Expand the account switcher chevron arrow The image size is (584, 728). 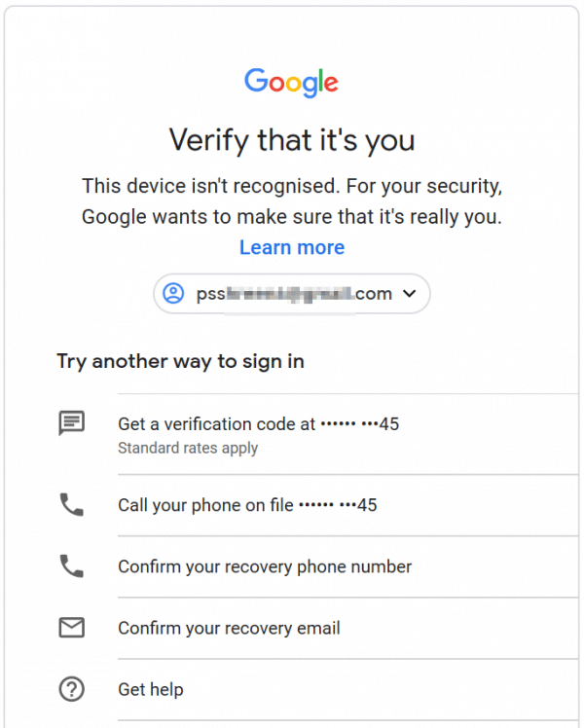pos(410,293)
